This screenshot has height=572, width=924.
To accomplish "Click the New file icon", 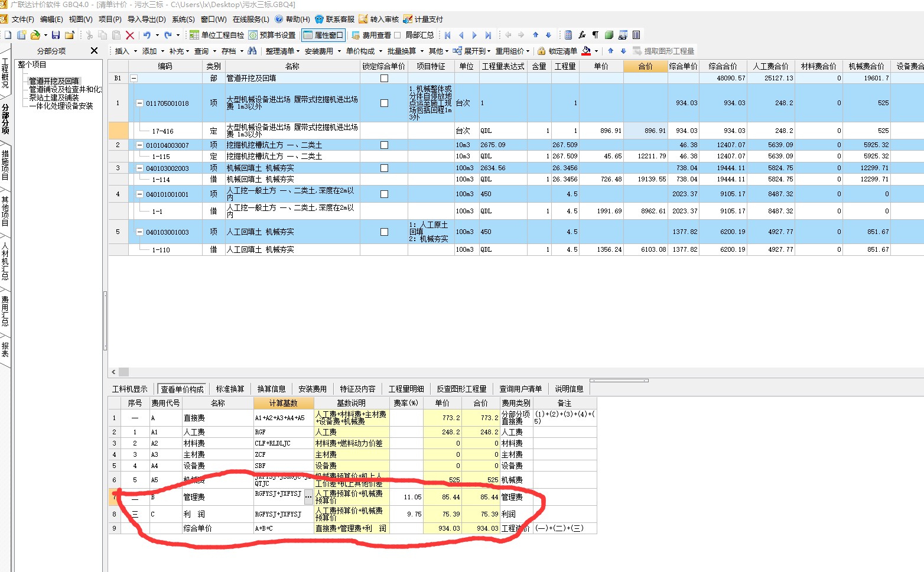I will pos(8,35).
